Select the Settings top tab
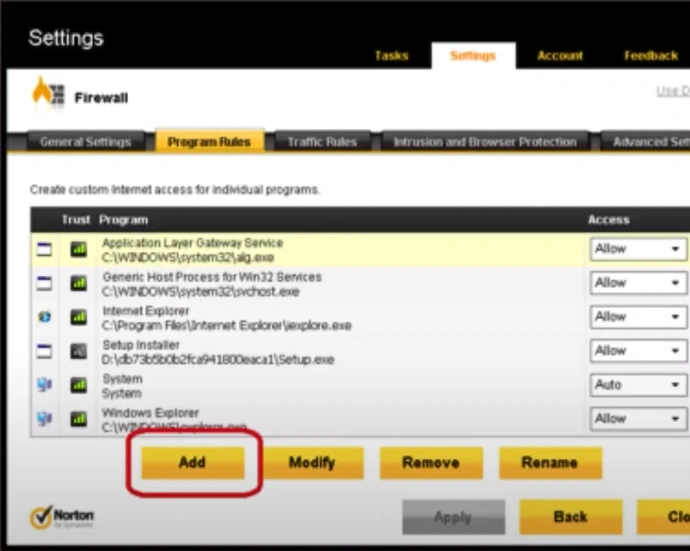 pyautogui.click(x=473, y=56)
